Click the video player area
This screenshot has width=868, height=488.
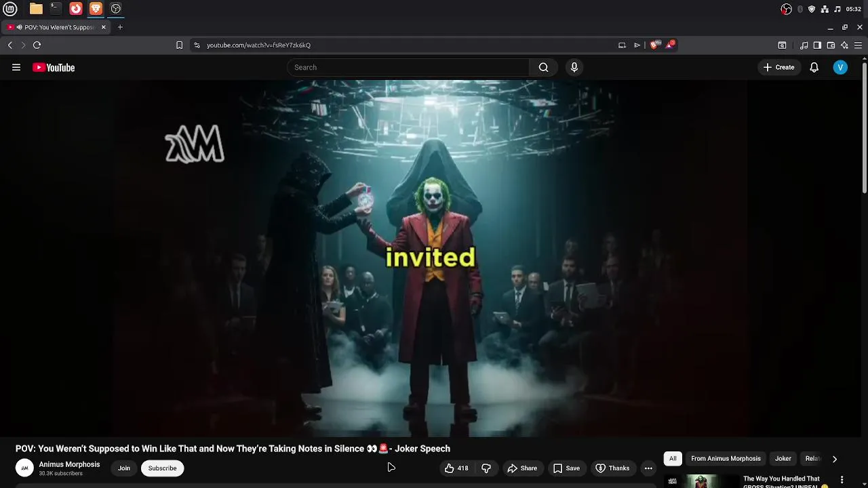[x=431, y=258]
